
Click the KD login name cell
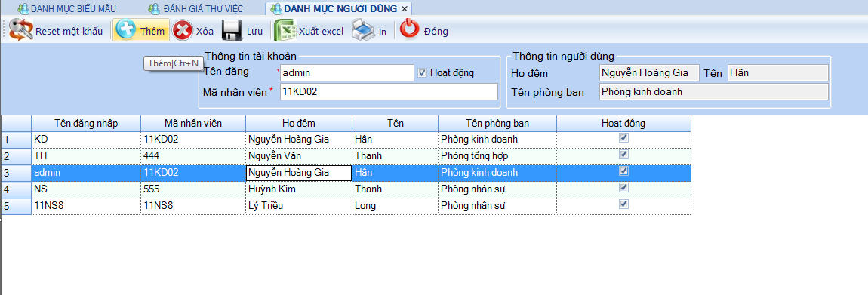click(x=86, y=140)
